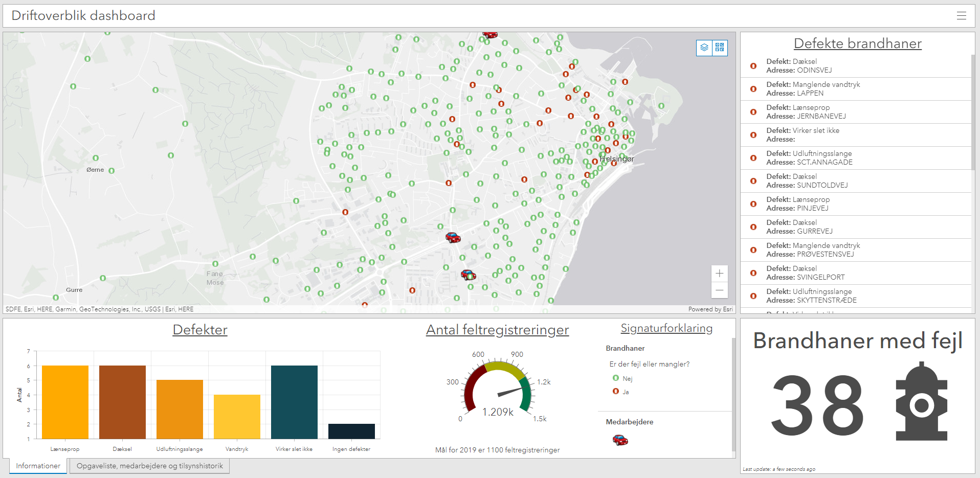Click the Powered by Esri link
980x478 pixels.
coord(710,309)
